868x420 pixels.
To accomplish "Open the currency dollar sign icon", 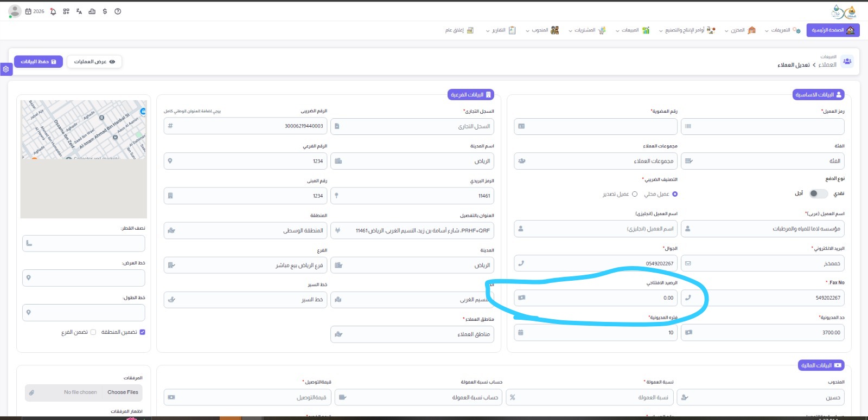I will pyautogui.click(x=105, y=11).
